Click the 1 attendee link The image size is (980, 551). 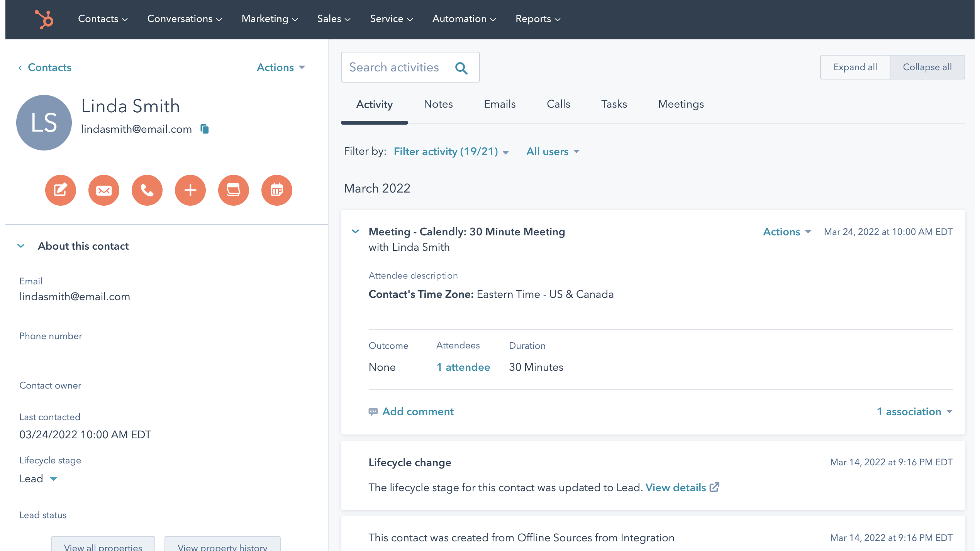(463, 367)
